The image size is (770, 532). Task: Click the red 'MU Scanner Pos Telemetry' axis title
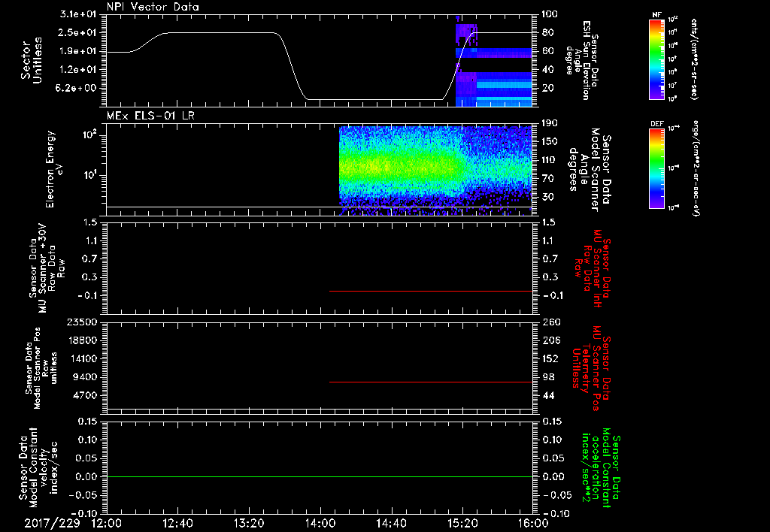click(591, 368)
